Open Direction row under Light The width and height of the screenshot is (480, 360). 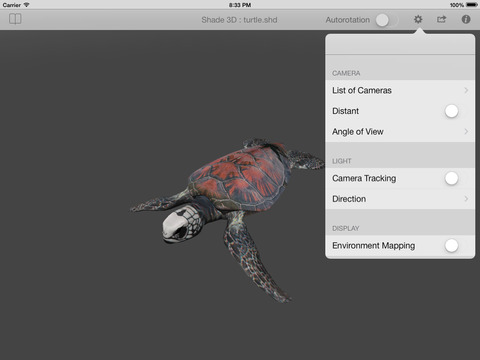pyautogui.click(x=400, y=199)
